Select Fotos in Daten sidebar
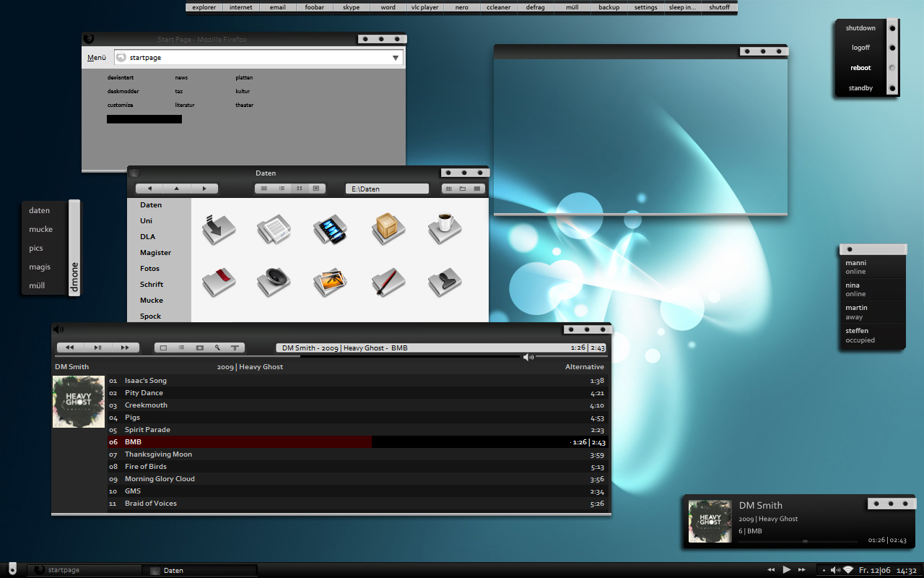Viewport: 924px width, 578px height. click(149, 269)
